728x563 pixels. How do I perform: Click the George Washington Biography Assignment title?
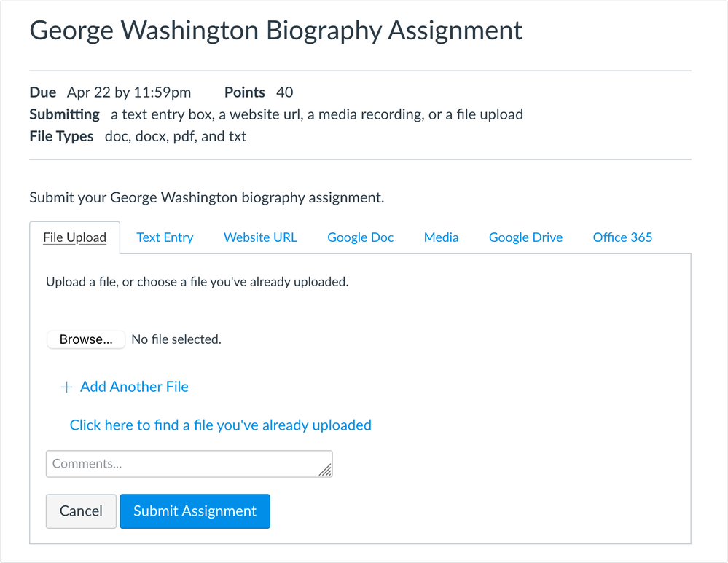[x=275, y=31]
